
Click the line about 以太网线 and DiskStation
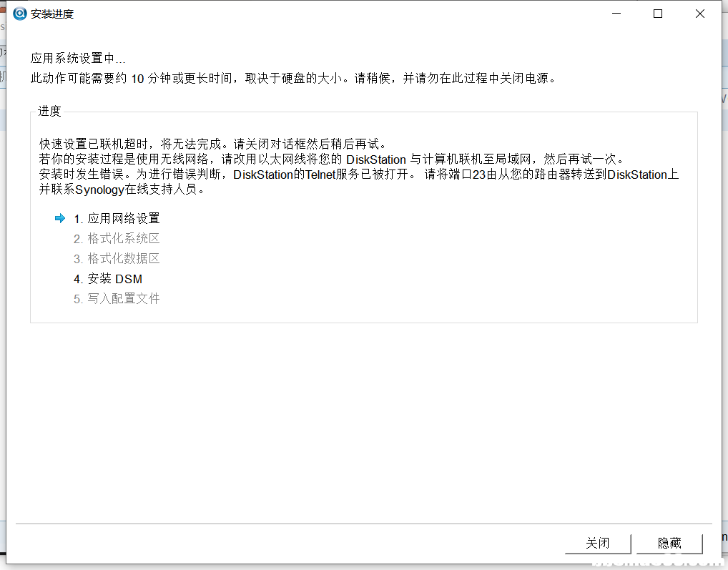coord(331,159)
